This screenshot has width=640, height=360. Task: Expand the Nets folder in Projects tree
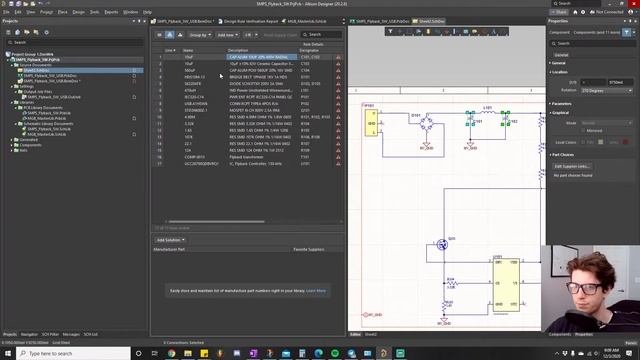pos(11,150)
